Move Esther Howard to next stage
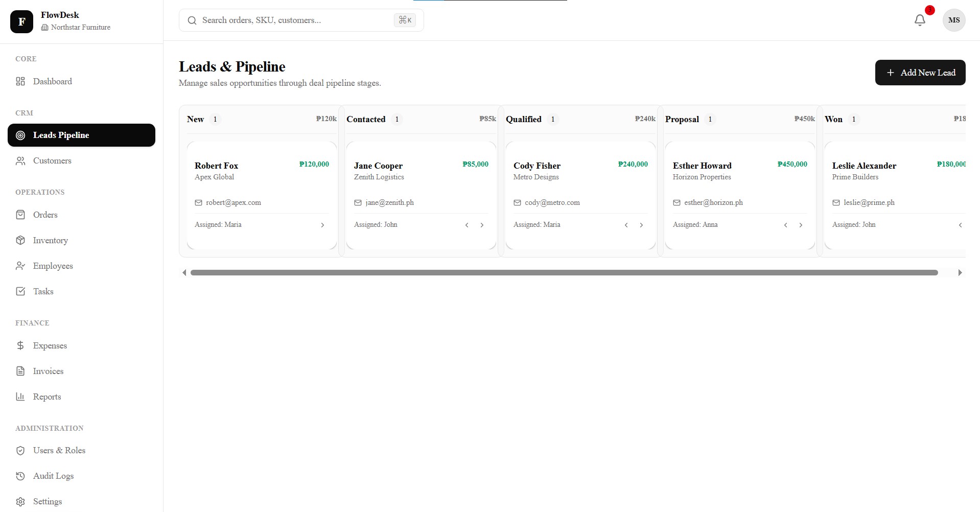This screenshot has width=980, height=512. tap(801, 225)
